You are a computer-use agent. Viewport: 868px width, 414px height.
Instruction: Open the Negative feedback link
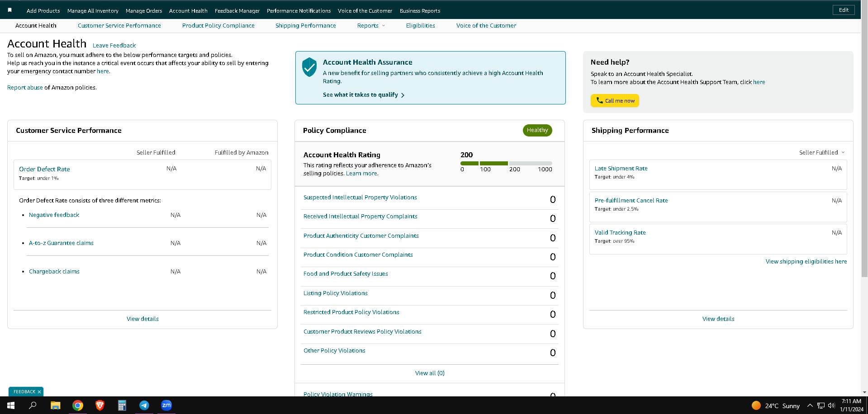54,215
